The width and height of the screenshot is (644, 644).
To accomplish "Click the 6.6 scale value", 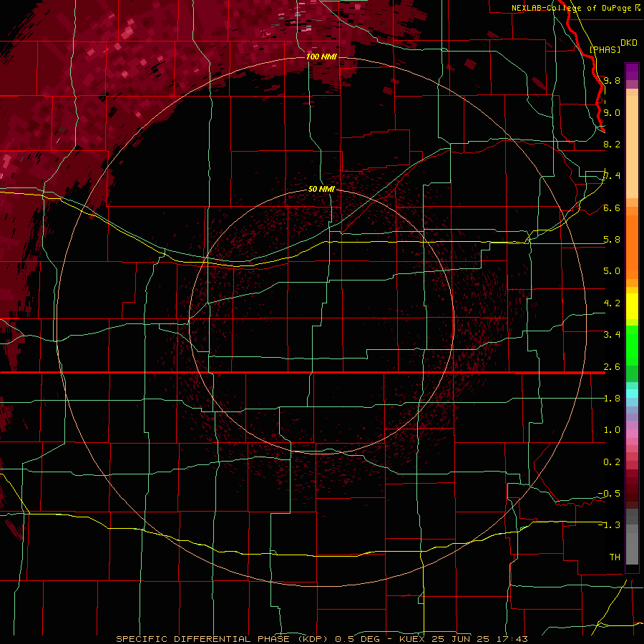I will [612, 208].
